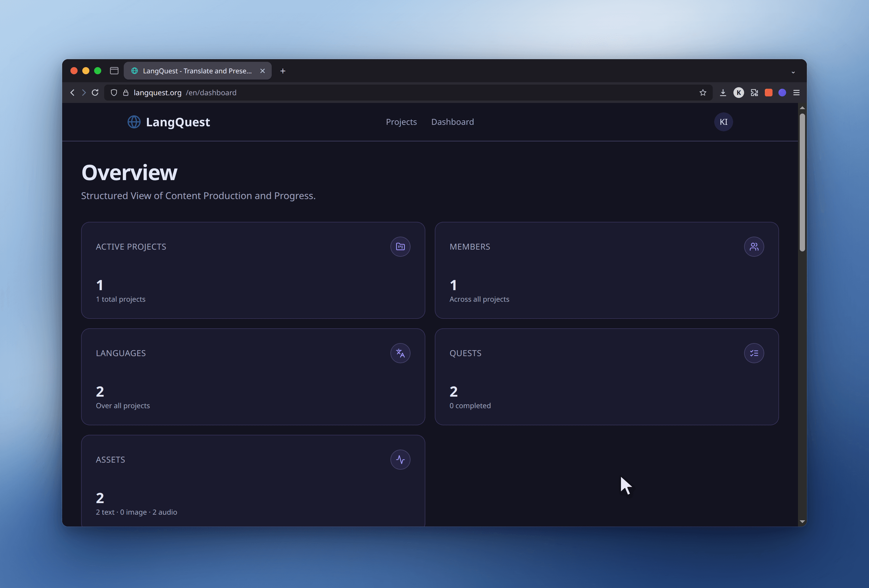
Task: Open a new tab with plus button
Action: pyautogui.click(x=283, y=71)
